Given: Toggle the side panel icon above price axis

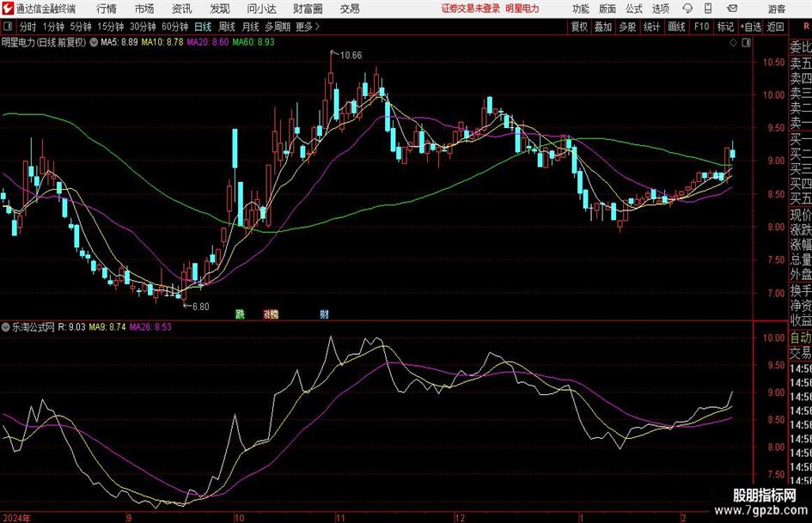Looking at the screenshot, I should [x=746, y=43].
